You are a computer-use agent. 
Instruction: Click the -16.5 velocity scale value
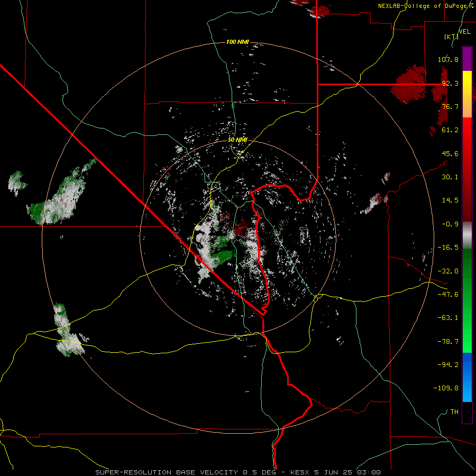click(x=448, y=248)
